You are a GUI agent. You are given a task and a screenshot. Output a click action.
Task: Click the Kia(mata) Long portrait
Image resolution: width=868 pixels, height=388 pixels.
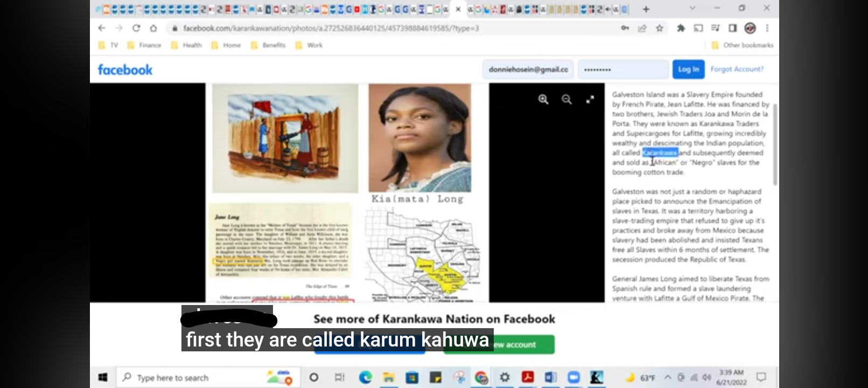(419, 138)
